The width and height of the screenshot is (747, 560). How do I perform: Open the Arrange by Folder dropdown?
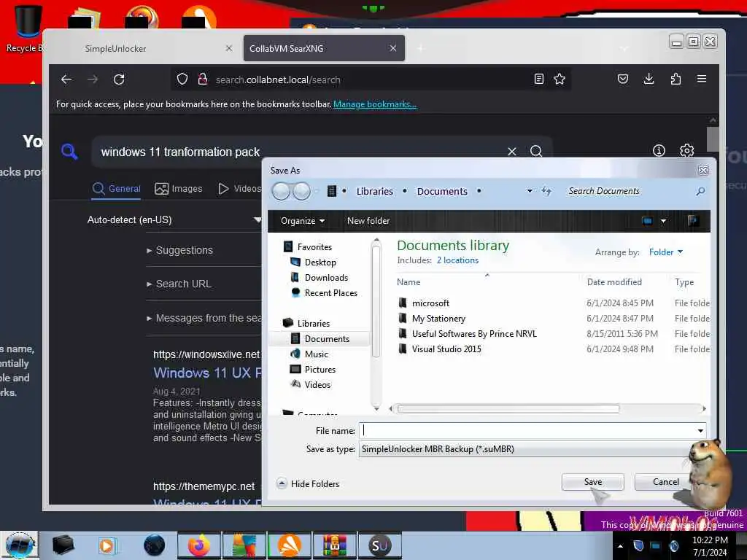pyautogui.click(x=666, y=252)
